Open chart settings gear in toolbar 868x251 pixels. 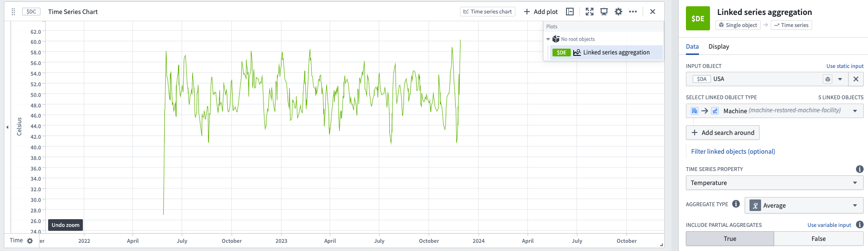618,12
